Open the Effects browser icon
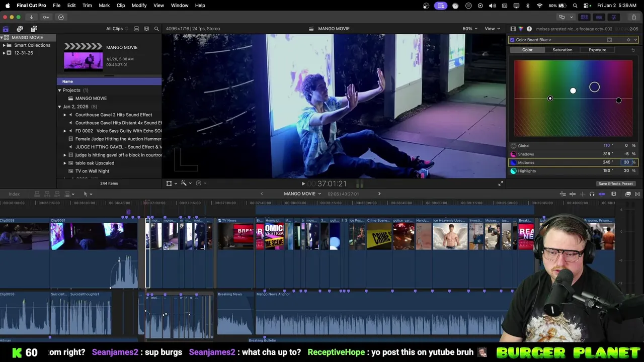Viewport: 644px width, 362px height. click(628, 194)
